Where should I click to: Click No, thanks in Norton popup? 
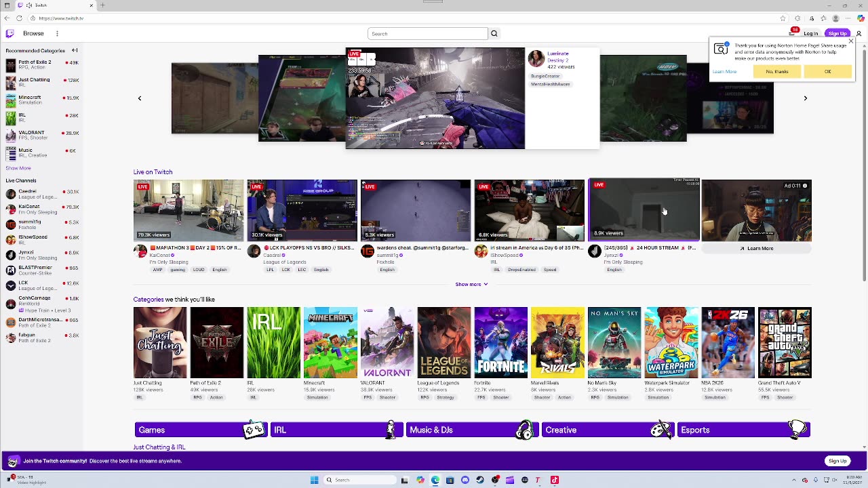click(x=777, y=71)
